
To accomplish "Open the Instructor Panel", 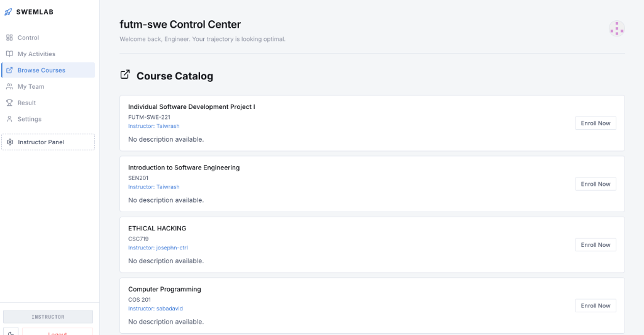I will tap(48, 142).
